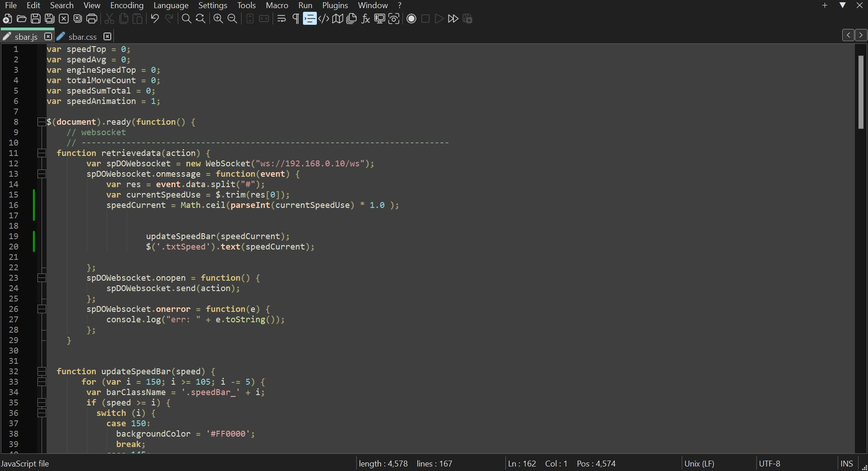Open the Replace dialog
Screen dimensions: 868x471
click(200, 19)
